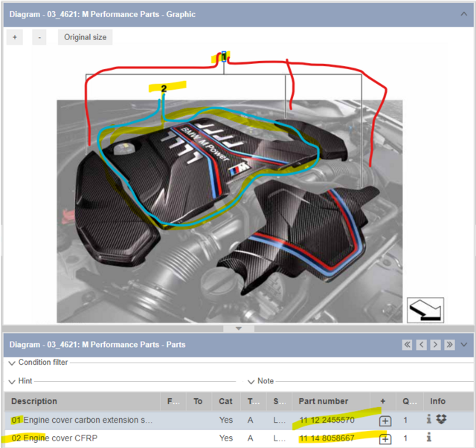The width and height of the screenshot is (476, 448).
Task: Click the orientation arrow icon in diagram
Action: (x=425, y=310)
